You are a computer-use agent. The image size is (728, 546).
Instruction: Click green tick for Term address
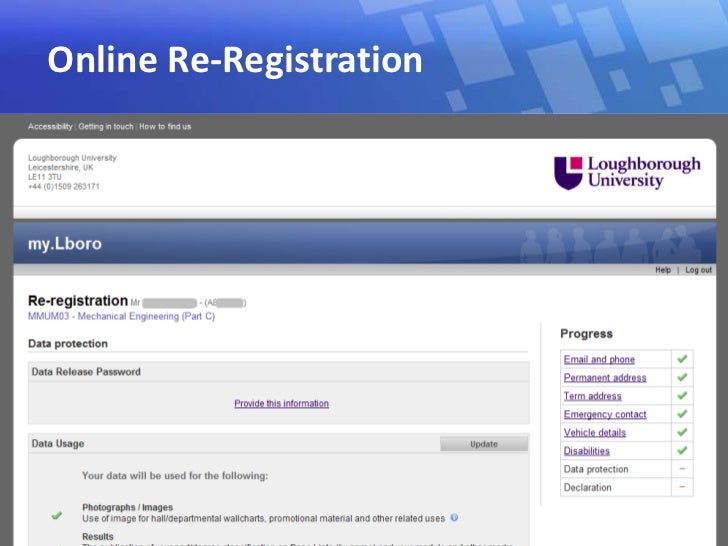point(682,396)
